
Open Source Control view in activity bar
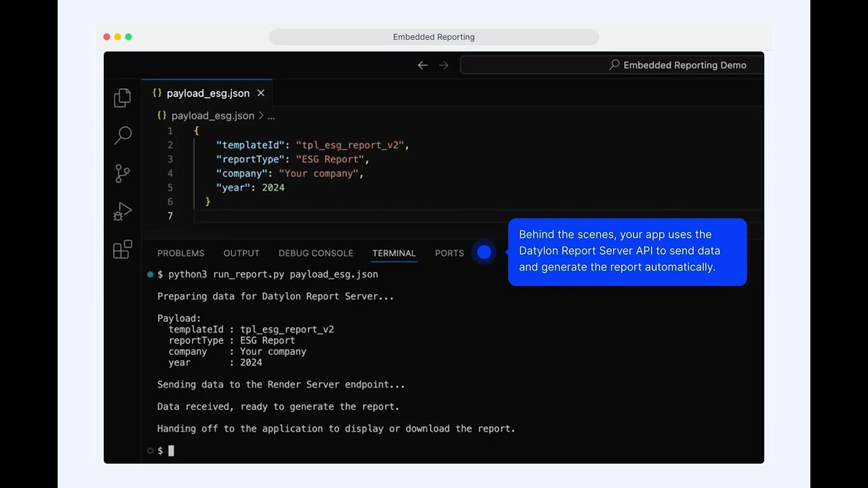coord(123,174)
